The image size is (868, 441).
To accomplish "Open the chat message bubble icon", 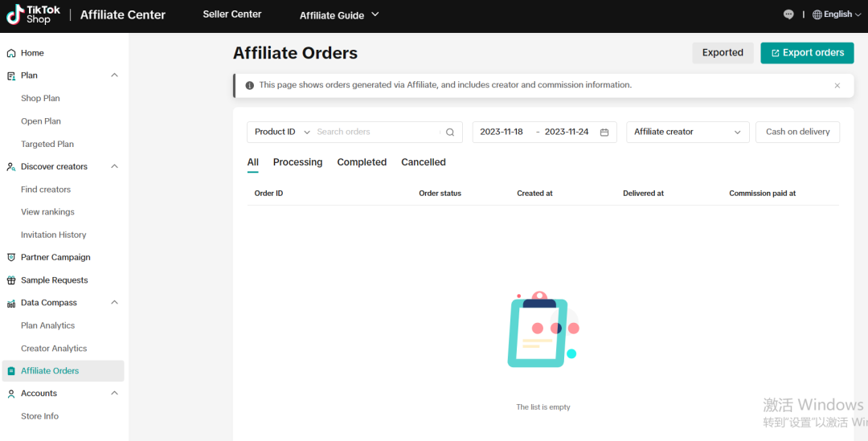I will pos(788,14).
